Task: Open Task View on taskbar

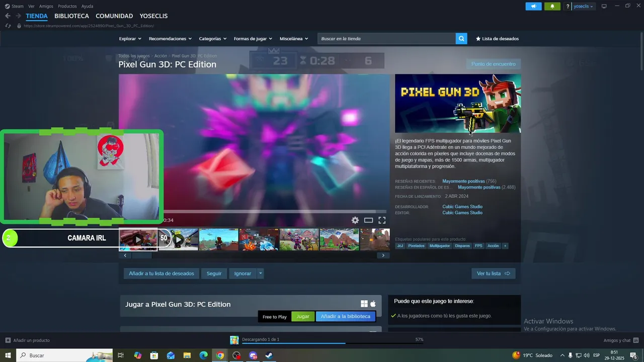Action: coord(121,355)
